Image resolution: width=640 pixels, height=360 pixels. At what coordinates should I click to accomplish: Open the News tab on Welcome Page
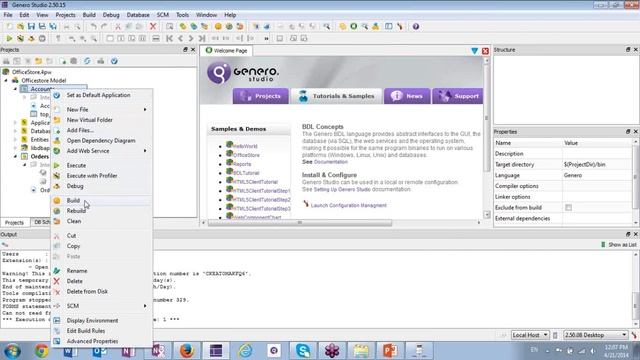pos(407,96)
